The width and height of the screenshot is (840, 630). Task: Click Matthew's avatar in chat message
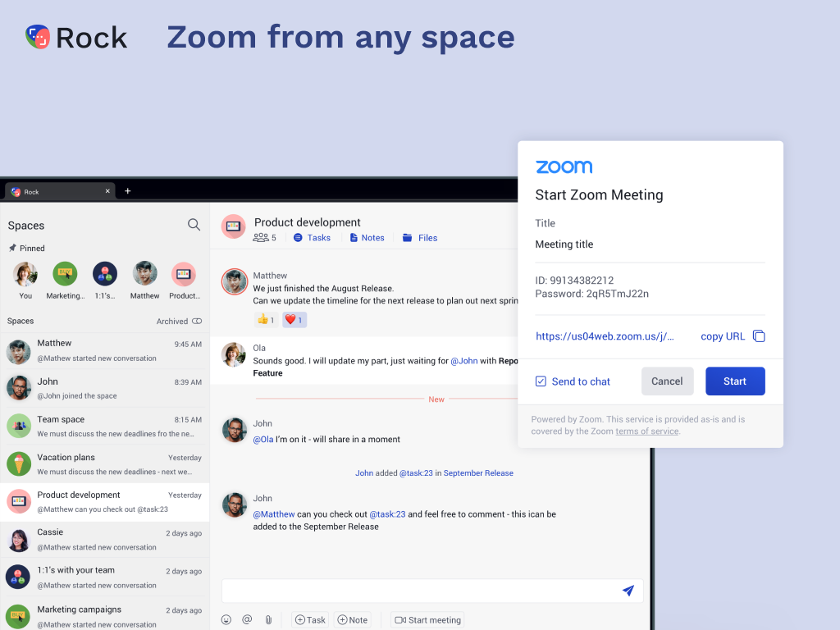click(x=235, y=282)
